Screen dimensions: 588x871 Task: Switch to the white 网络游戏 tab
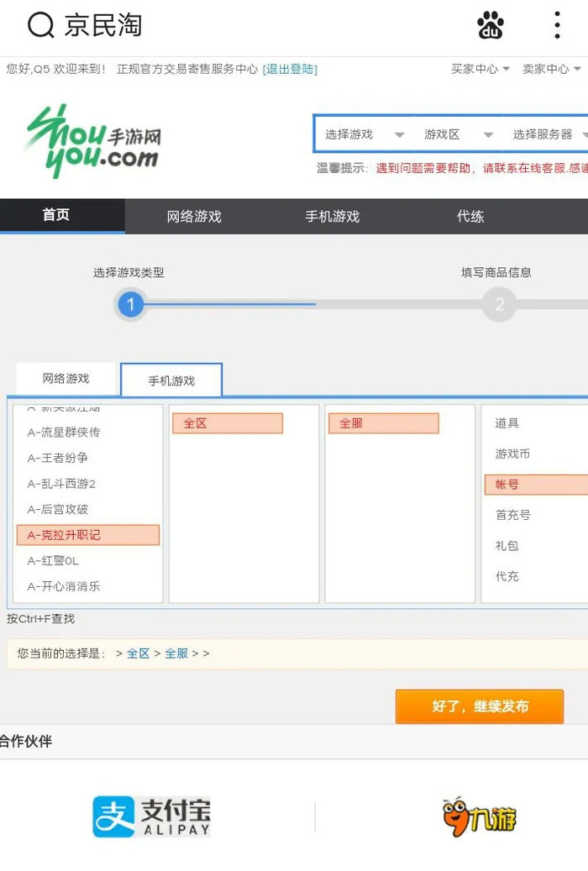point(66,379)
